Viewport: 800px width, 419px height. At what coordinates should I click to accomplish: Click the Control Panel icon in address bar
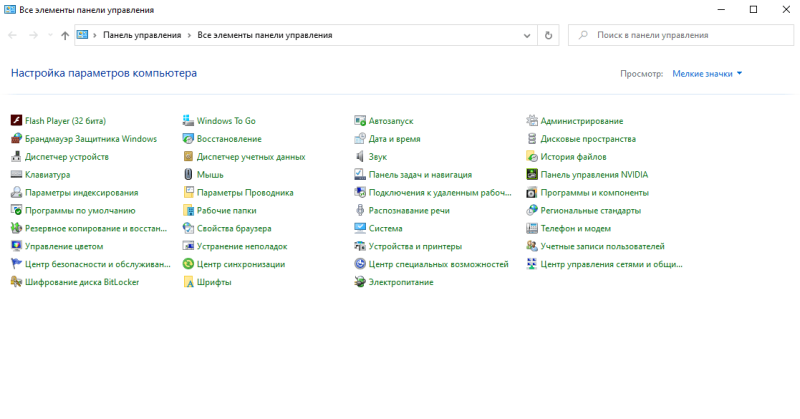pos(82,35)
